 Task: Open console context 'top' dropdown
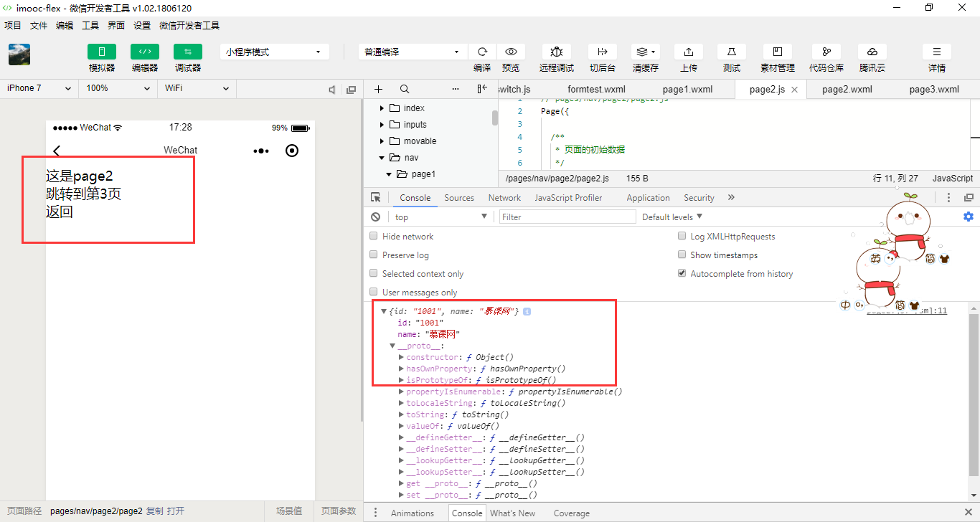point(440,217)
